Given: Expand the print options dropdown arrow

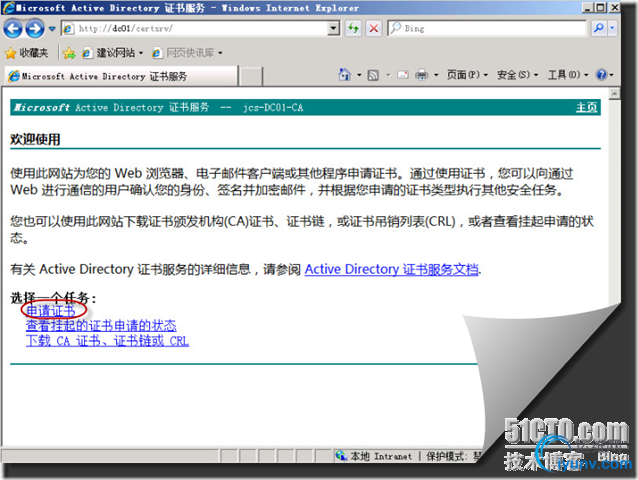Looking at the screenshot, I should click(x=436, y=75).
